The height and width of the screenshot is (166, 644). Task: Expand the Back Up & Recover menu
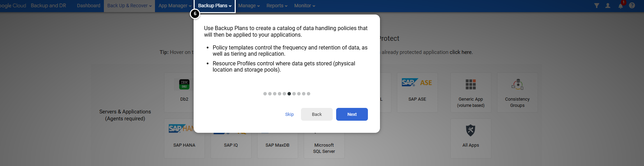click(129, 6)
